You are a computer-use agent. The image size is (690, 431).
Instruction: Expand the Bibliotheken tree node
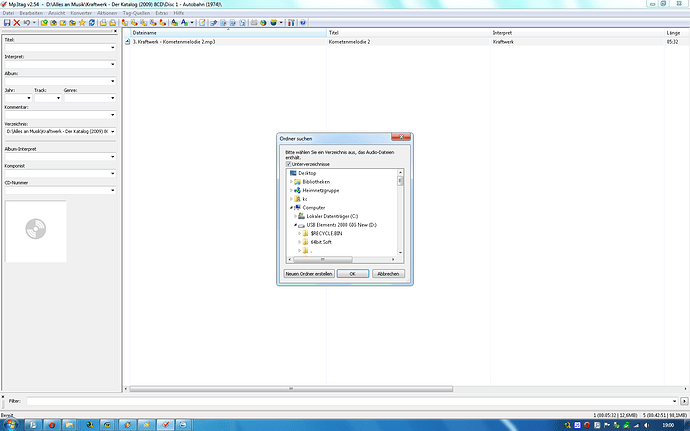click(x=291, y=181)
